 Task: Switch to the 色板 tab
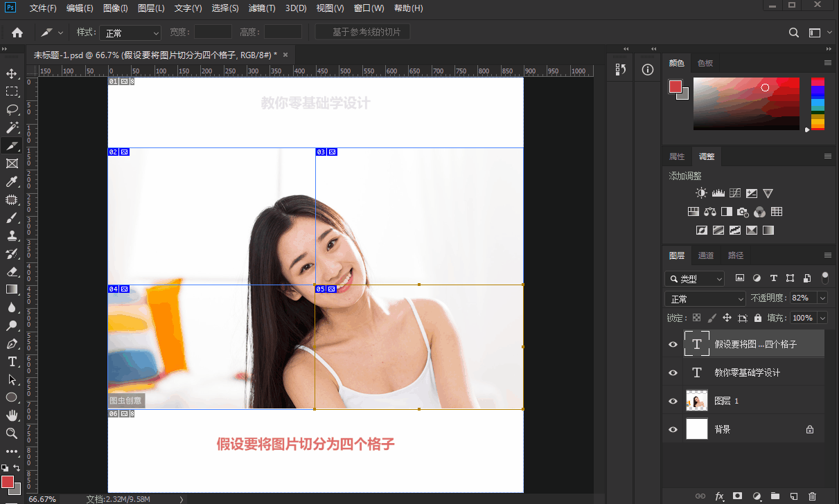pos(705,63)
